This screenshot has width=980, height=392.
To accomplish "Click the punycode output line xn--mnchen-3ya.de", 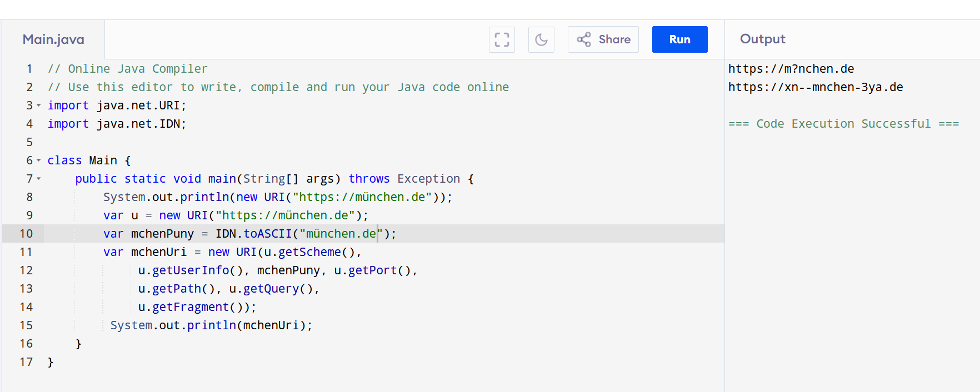I will (815, 87).
